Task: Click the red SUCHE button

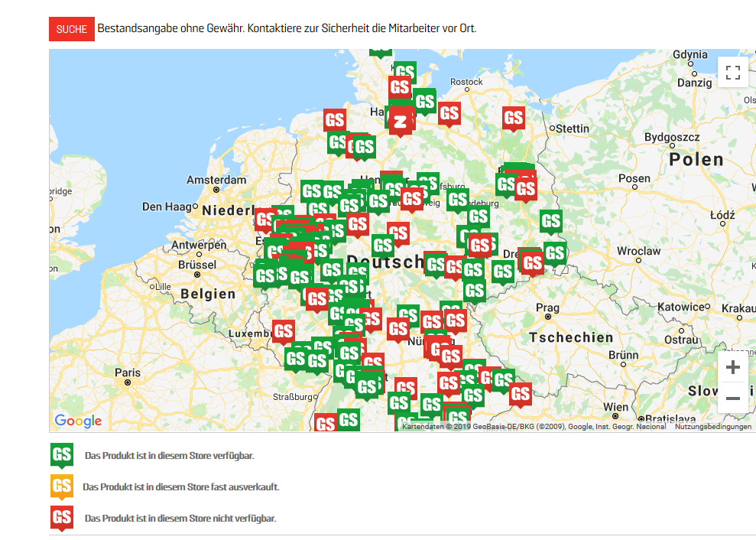Action: (x=71, y=29)
